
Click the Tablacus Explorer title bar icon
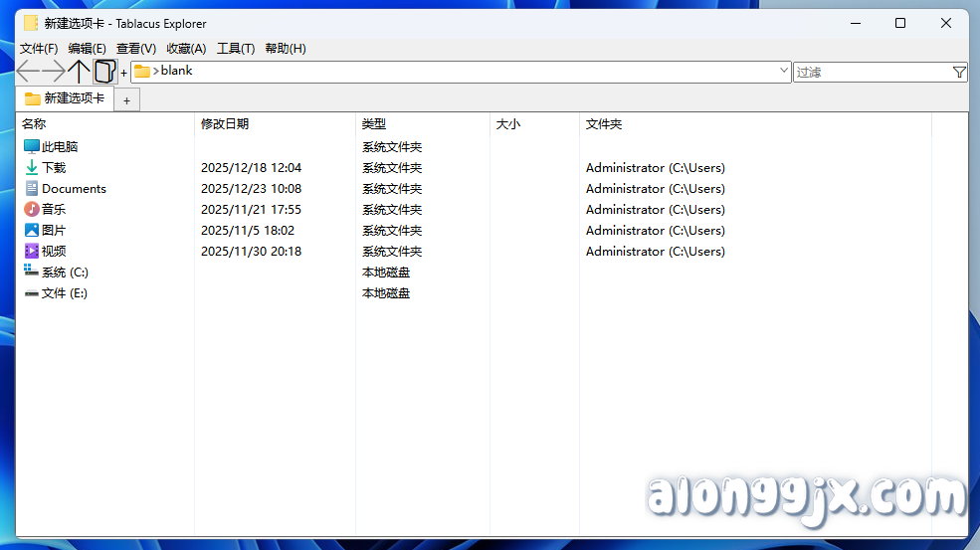[x=31, y=23]
